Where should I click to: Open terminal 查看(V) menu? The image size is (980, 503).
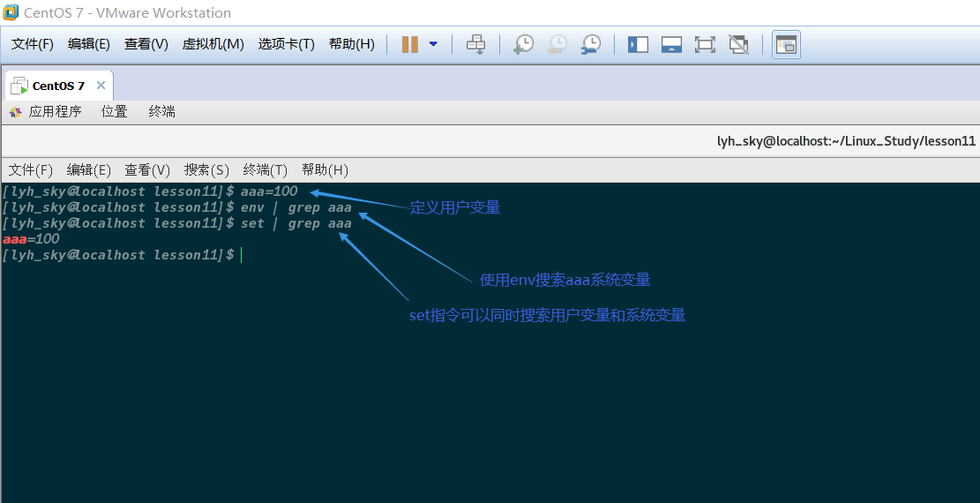pos(147,170)
